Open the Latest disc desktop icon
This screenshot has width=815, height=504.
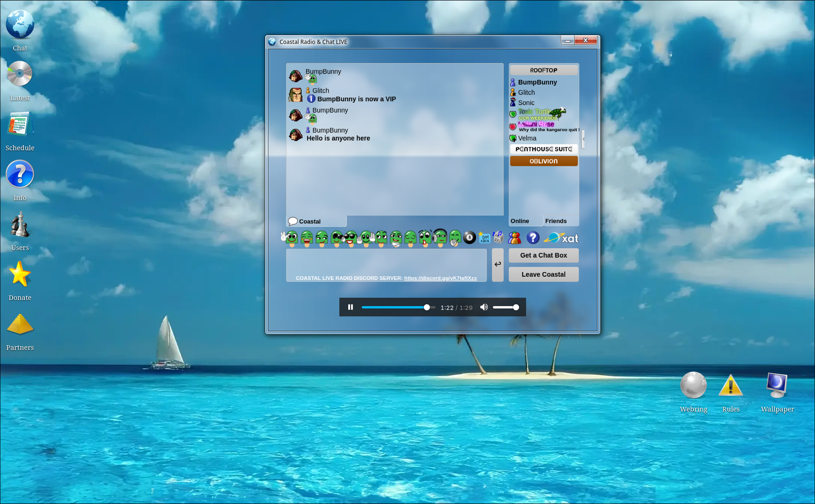(20, 74)
